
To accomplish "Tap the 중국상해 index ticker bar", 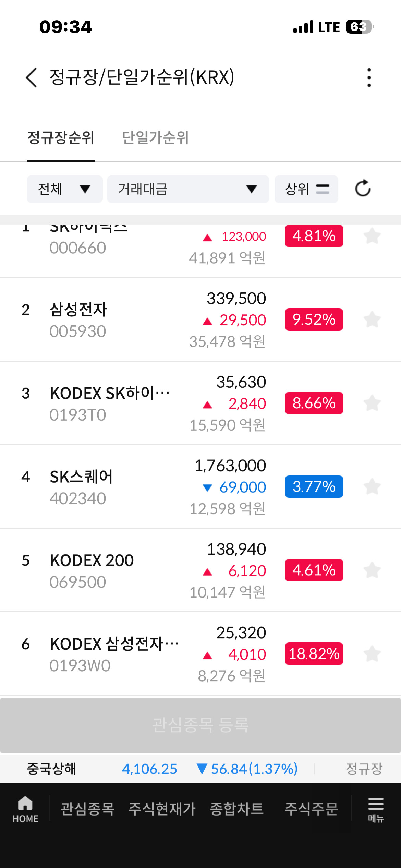I will [x=200, y=769].
